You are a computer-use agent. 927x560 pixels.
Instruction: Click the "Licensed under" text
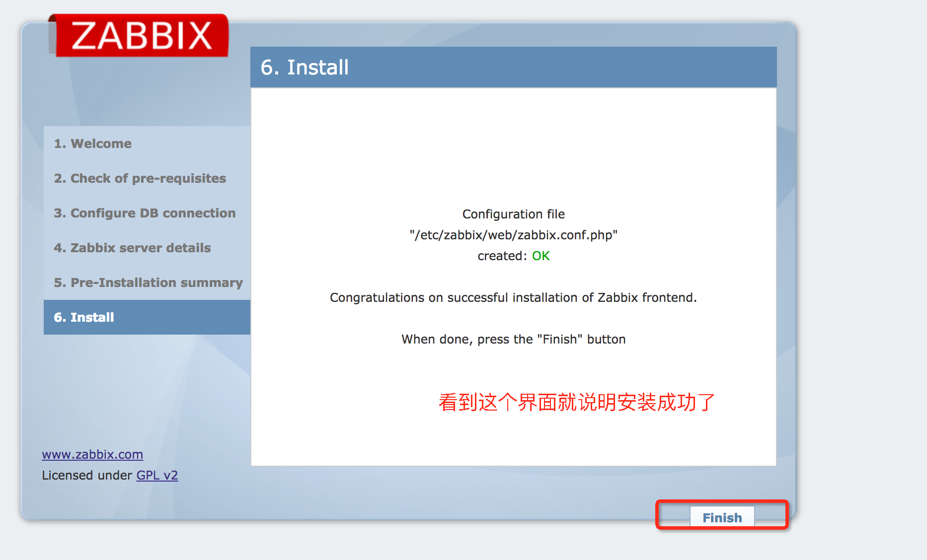click(x=87, y=475)
